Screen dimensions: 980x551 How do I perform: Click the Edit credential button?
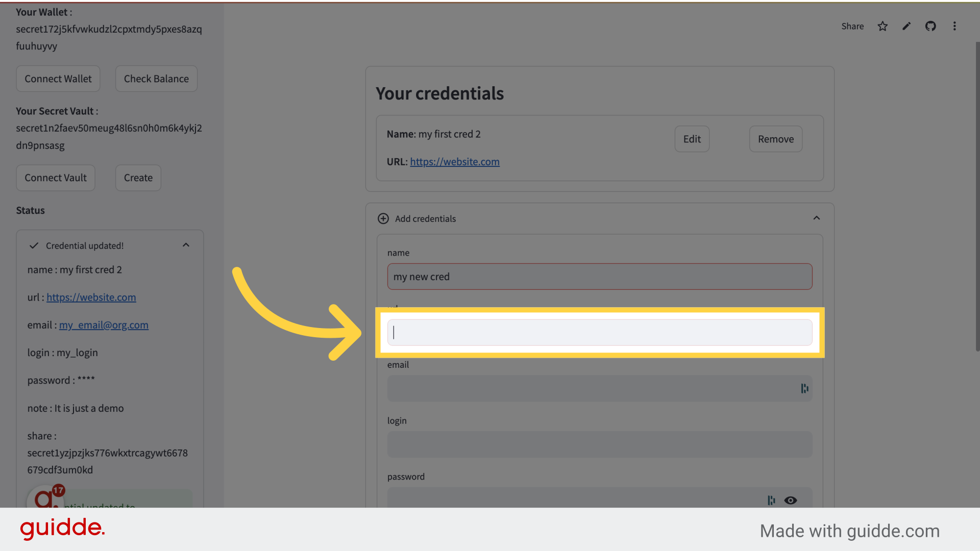pos(692,139)
